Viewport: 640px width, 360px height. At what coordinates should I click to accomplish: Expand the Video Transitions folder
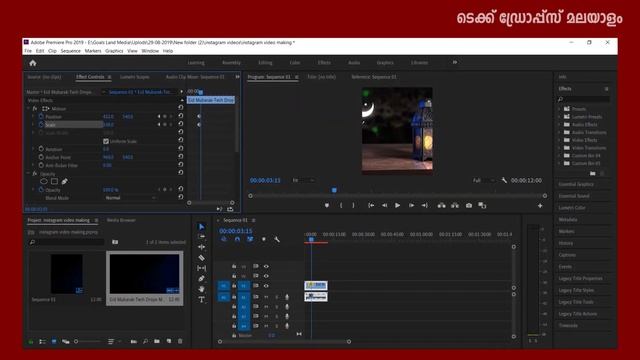(560, 148)
